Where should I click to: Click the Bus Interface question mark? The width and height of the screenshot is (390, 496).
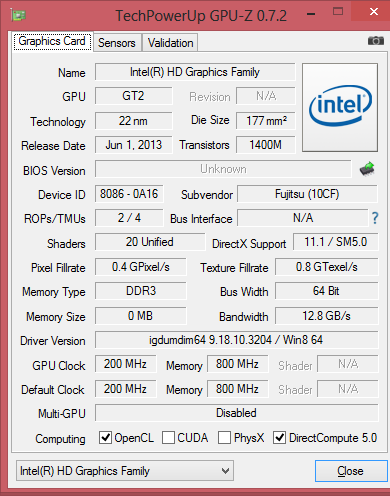pyautogui.click(x=375, y=218)
